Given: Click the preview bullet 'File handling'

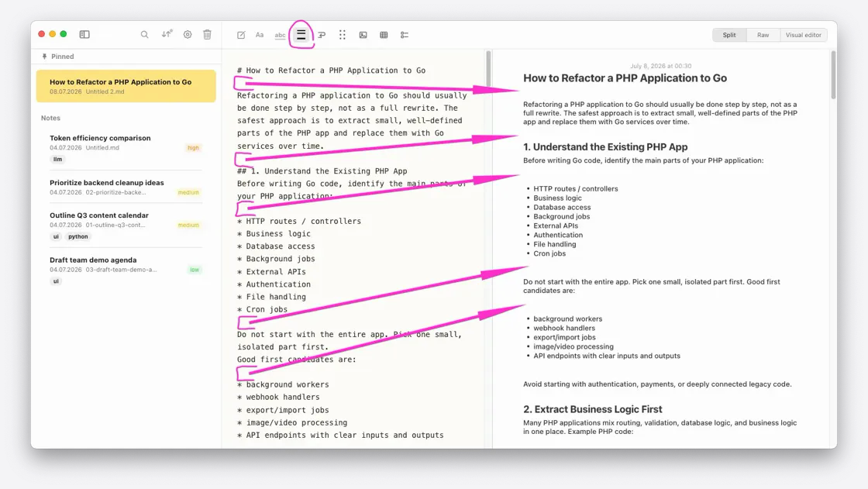Looking at the screenshot, I should [x=555, y=244].
